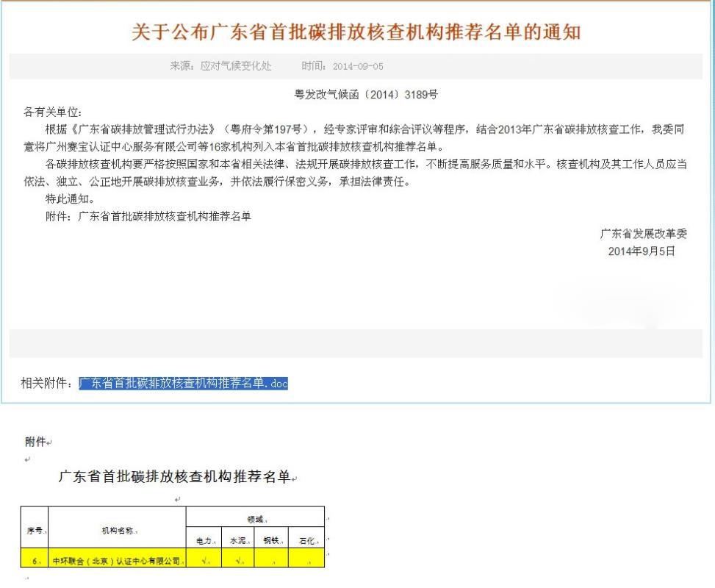This screenshot has width=715, height=588.
Task: Click the 石化 column header
Action: click(x=306, y=540)
